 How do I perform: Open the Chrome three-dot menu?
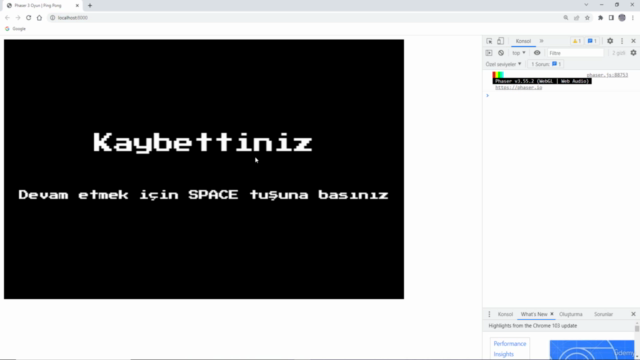point(633,18)
